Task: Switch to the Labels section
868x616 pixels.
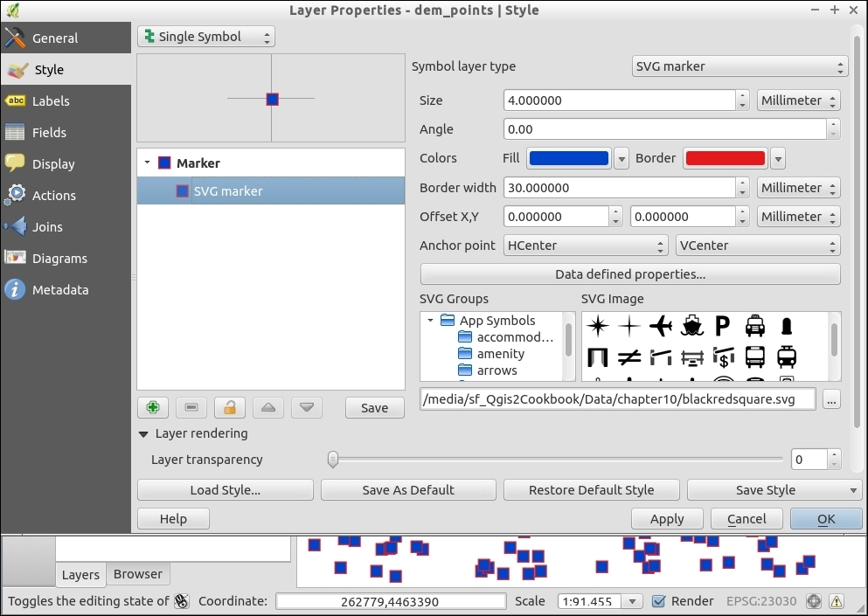Action: point(50,101)
